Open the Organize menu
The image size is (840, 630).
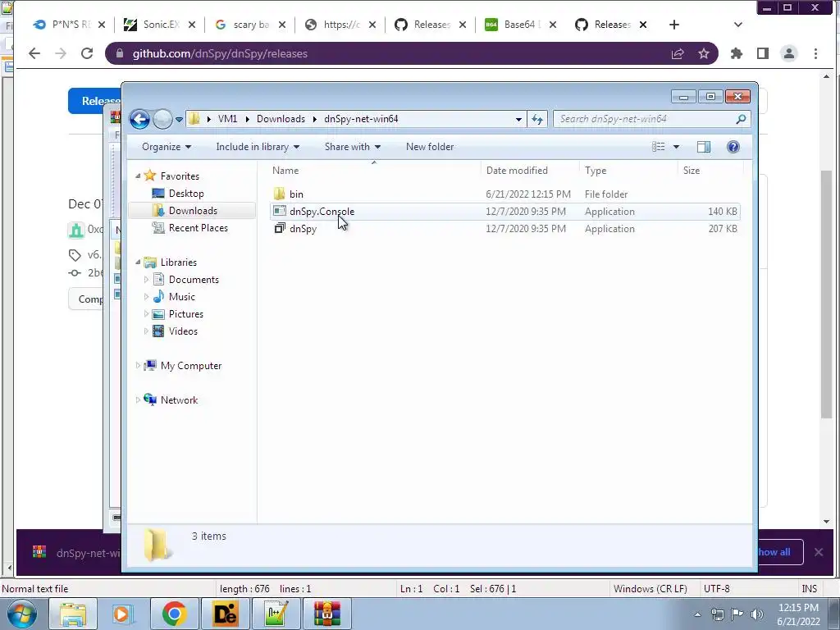tap(167, 147)
